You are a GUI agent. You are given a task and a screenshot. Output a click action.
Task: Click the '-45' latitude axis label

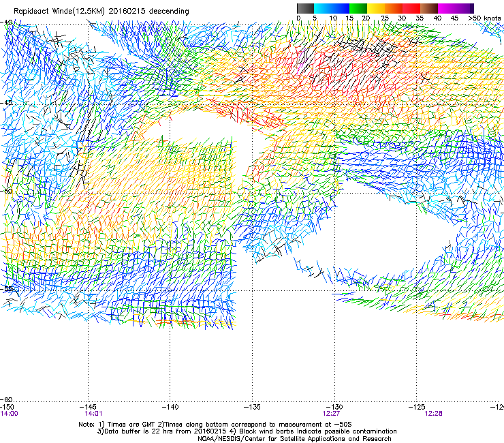(6, 103)
